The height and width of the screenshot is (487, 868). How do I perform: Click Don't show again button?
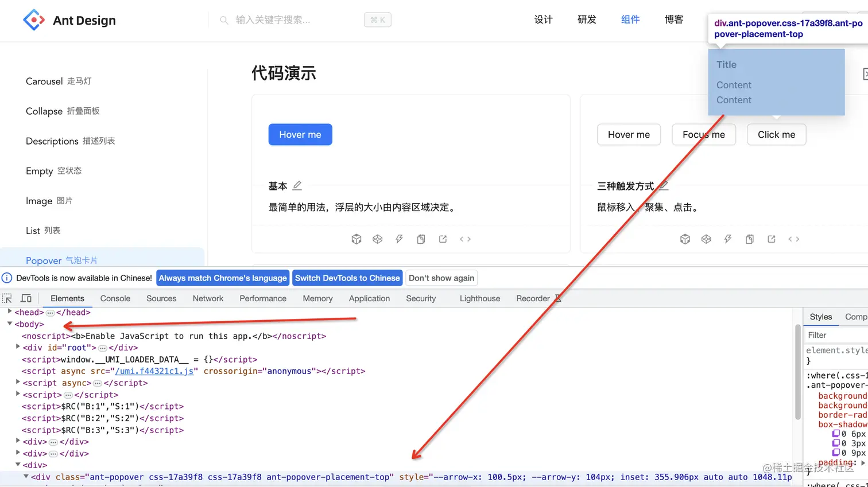click(x=441, y=278)
